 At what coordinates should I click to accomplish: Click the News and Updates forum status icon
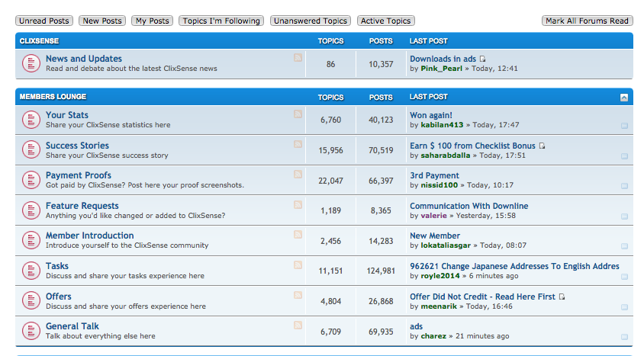31,63
